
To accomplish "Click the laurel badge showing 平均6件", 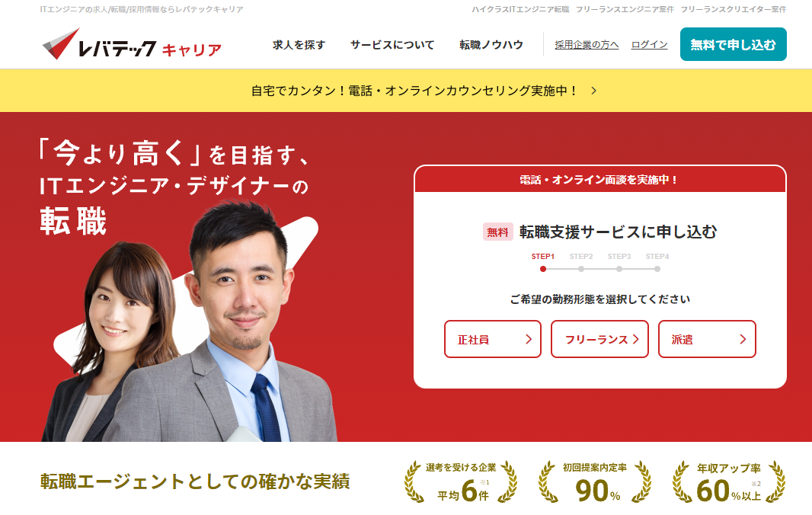I will (456, 479).
